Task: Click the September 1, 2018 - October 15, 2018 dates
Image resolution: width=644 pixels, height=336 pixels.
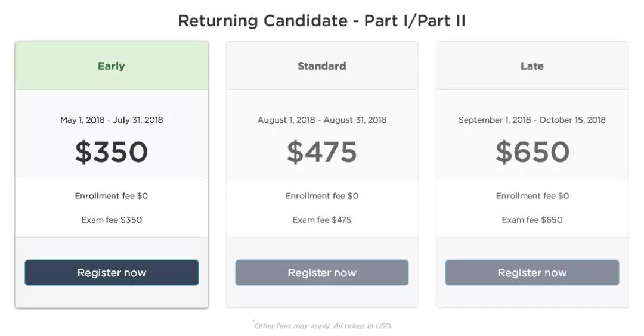Action: pyautogui.click(x=532, y=120)
